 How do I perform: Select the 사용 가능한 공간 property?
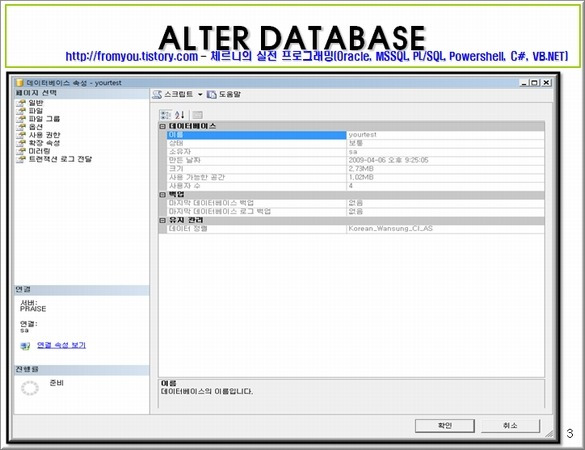tap(355, 178)
